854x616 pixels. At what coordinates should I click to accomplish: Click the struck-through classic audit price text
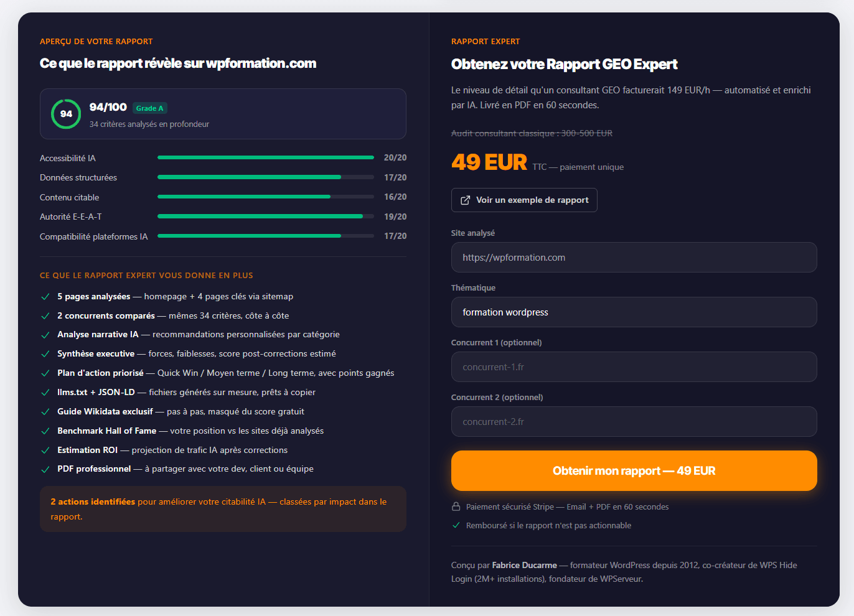point(532,133)
